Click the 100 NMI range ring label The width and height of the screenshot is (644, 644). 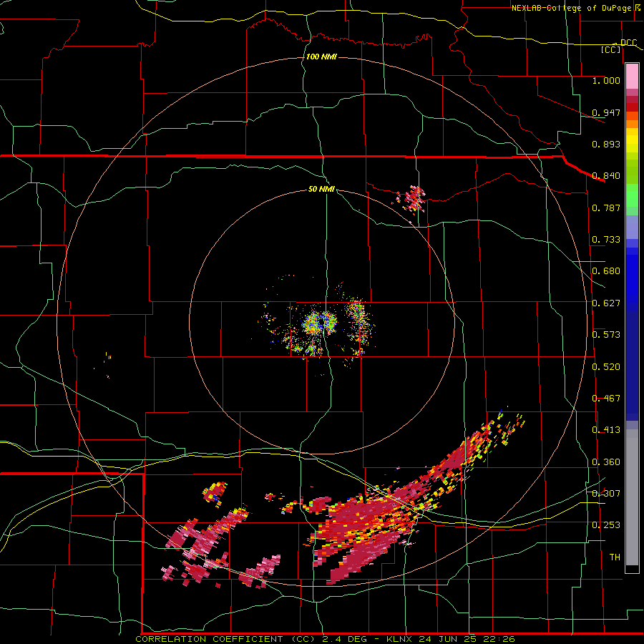[321, 57]
